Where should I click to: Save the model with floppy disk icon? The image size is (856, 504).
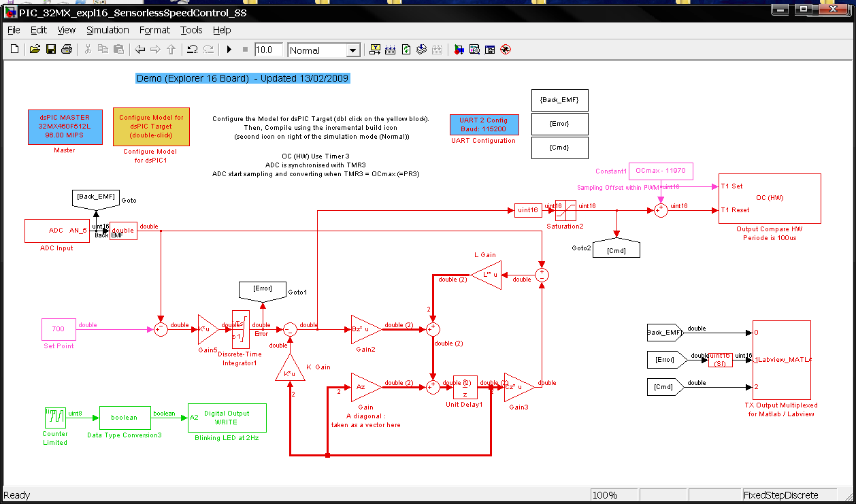pos(51,50)
